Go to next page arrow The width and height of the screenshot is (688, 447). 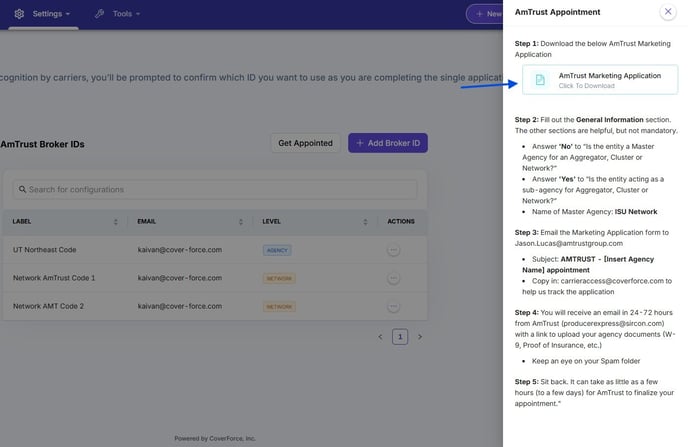pos(420,337)
